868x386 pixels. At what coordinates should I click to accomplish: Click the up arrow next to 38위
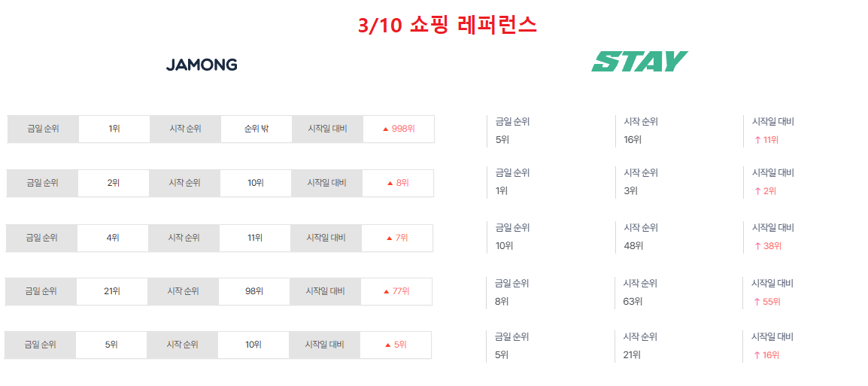pos(758,247)
